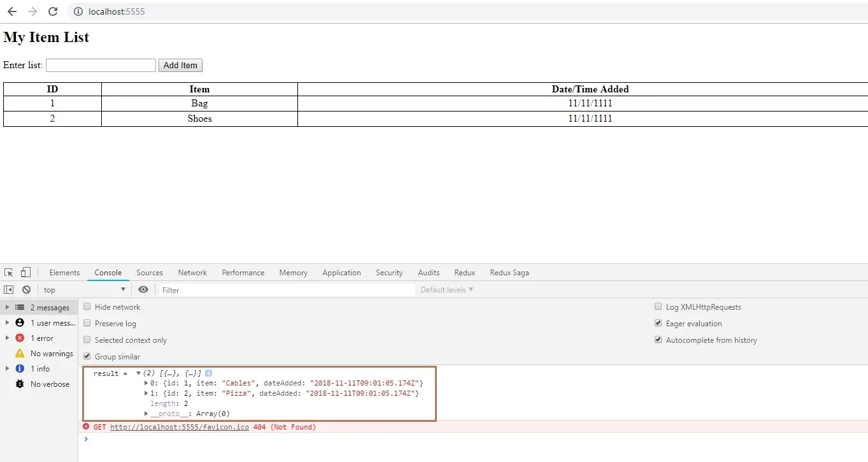Click the 'length: 2' property line

click(169, 403)
